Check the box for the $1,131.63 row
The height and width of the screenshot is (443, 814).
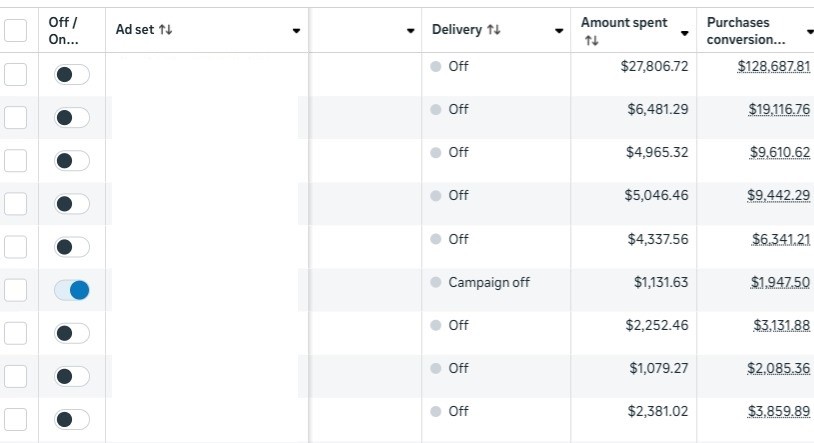pos(16,290)
